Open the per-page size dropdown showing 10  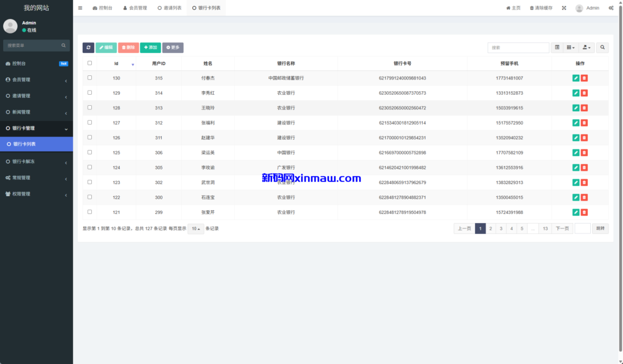(195, 228)
